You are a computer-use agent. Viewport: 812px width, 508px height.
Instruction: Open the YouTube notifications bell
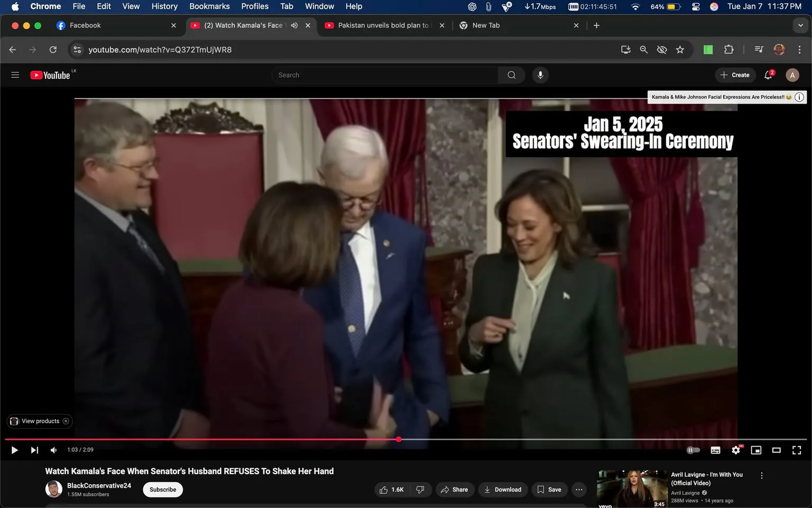tap(768, 75)
